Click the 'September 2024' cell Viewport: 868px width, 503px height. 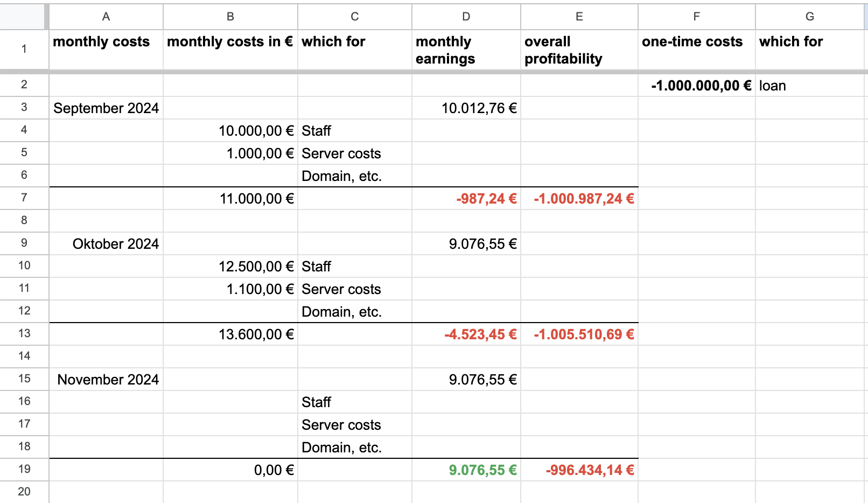click(106, 108)
